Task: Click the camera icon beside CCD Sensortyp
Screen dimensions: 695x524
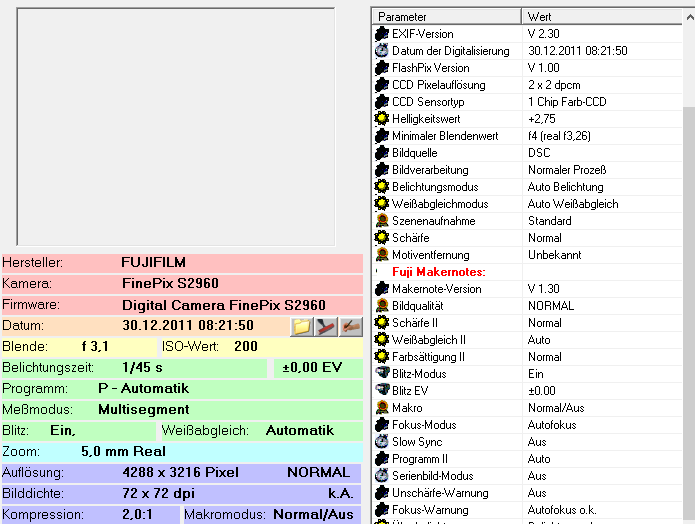Action: point(382,102)
